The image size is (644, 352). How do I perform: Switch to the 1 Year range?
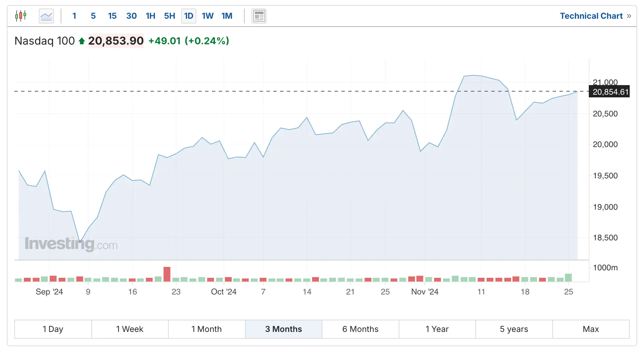pos(437,329)
